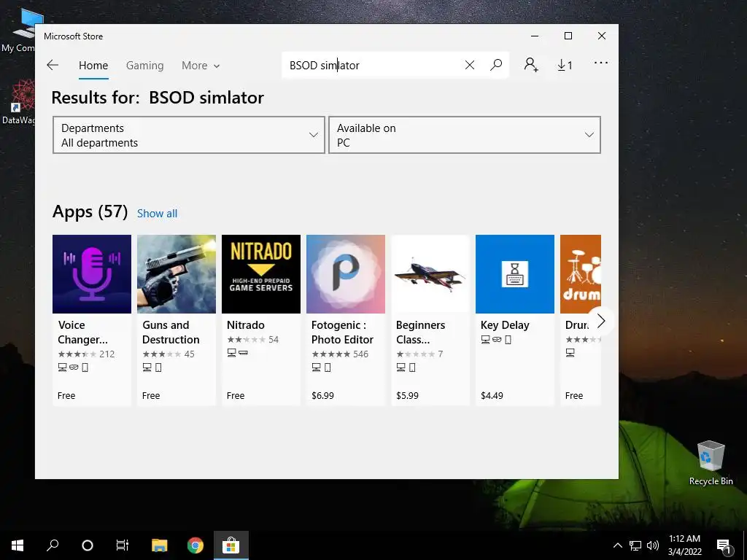747x560 pixels.
Task: Run the search with the magnifier icon
Action: [496, 65]
